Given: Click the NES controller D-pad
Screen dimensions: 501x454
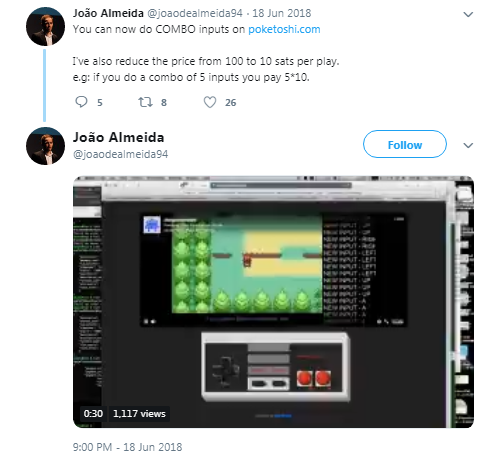Looking at the screenshot, I should coord(226,370).
